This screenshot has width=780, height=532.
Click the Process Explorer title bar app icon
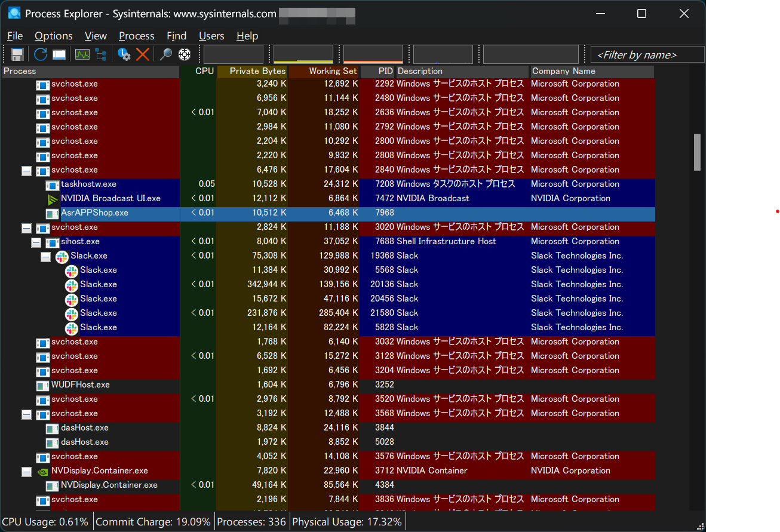click(14, 13)
